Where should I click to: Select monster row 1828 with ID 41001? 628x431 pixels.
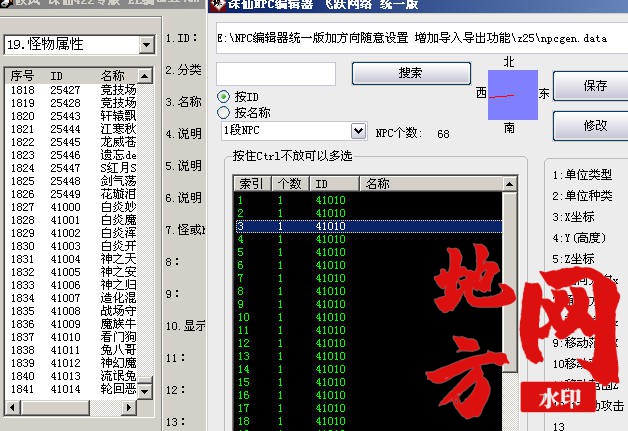click(73, 220)
